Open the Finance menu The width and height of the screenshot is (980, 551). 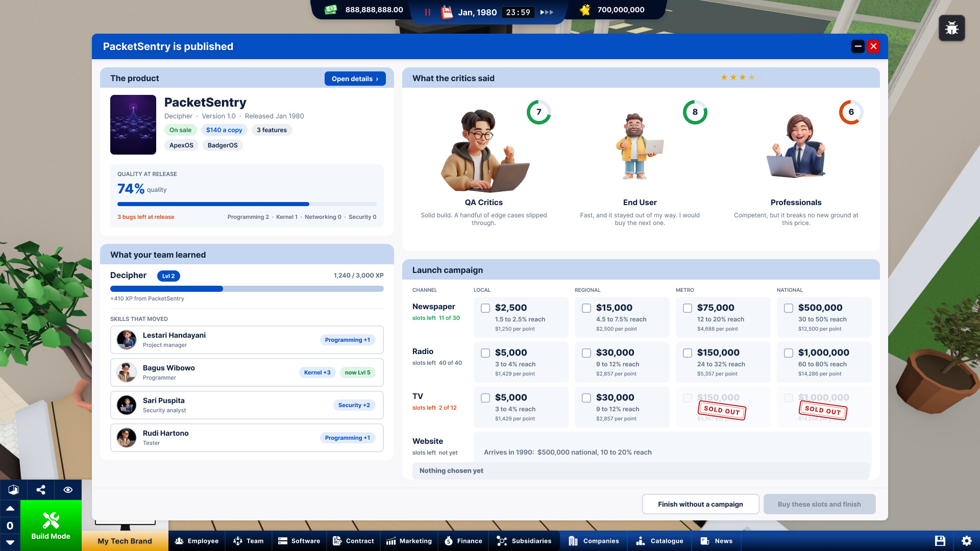click(463, 541)
